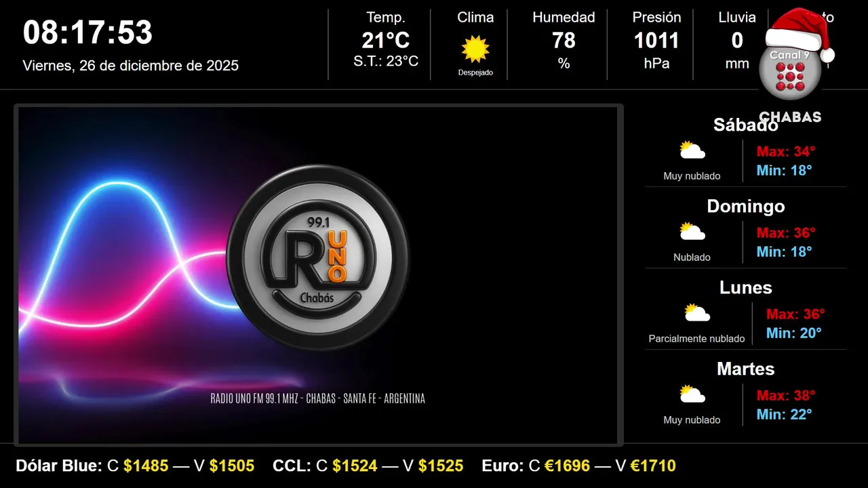Click Martes' Max: 38° value
The width and height of the screenshot is (868, 488).
(786, 395)
